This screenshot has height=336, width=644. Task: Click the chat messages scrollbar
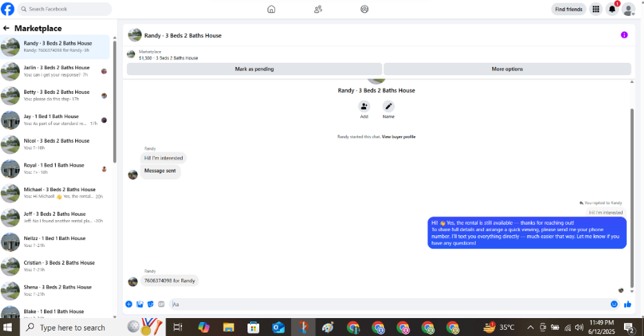[x=632, y=197]
